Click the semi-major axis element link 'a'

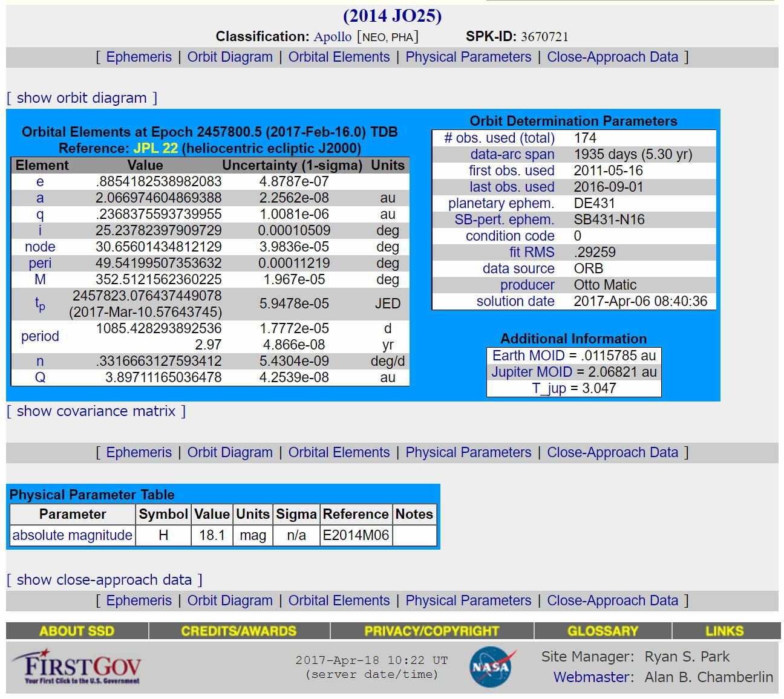40,198
